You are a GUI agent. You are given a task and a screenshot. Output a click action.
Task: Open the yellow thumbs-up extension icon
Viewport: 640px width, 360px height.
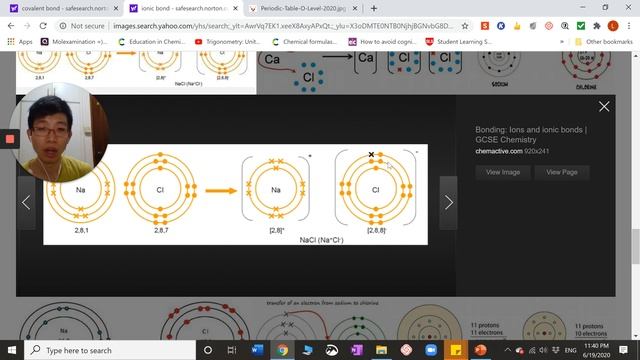517,26
